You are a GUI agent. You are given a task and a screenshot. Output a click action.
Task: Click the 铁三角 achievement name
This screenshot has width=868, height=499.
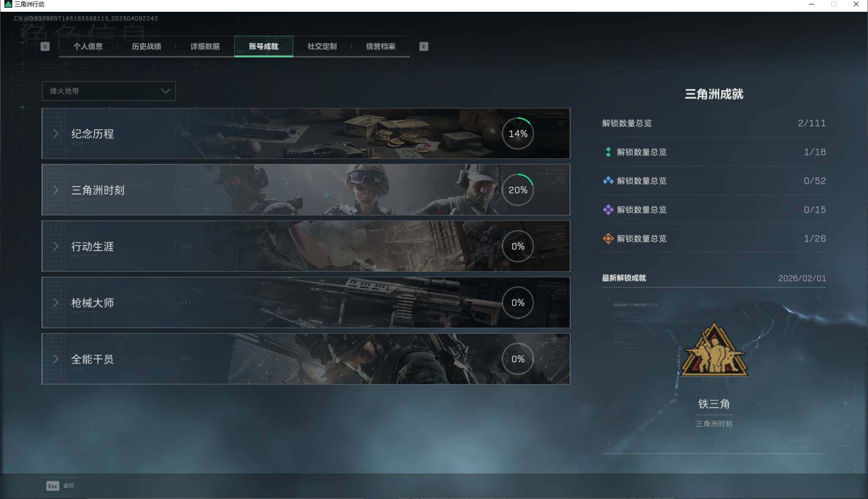click(x=714, y=404)
